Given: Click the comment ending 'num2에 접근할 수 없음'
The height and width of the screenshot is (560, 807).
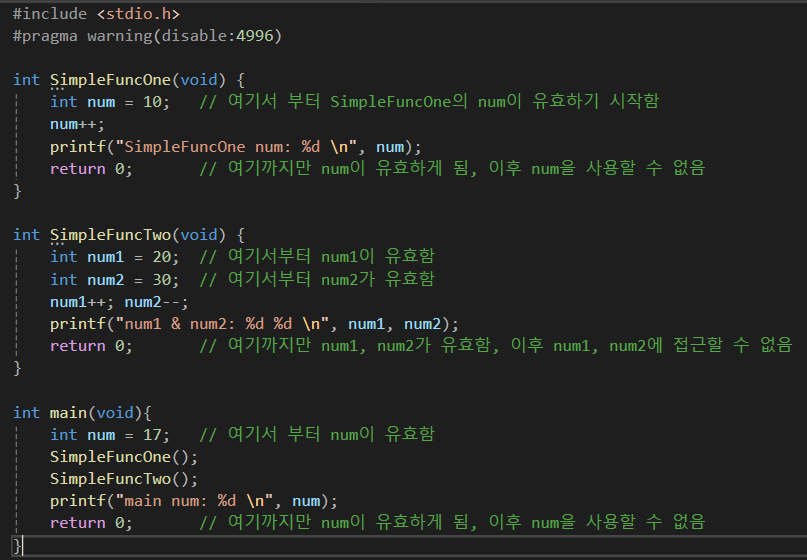Looking at the screenshot, I should pyautogui.click(x=496, y=345).
